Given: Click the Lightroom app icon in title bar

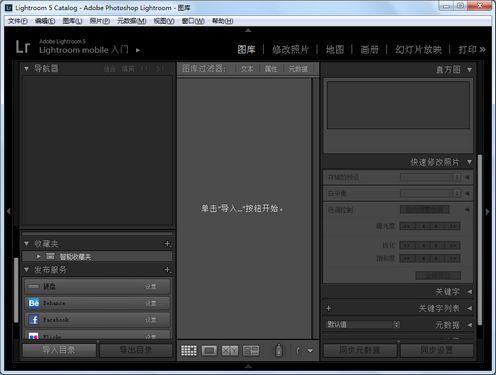Looking at the screenshot, I should tap(9, 7).
